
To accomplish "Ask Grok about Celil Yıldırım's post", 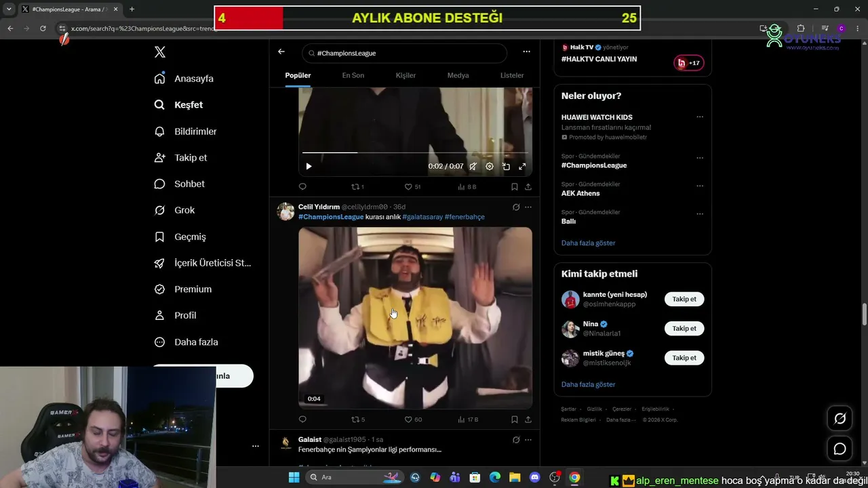I will coord(516,207).
